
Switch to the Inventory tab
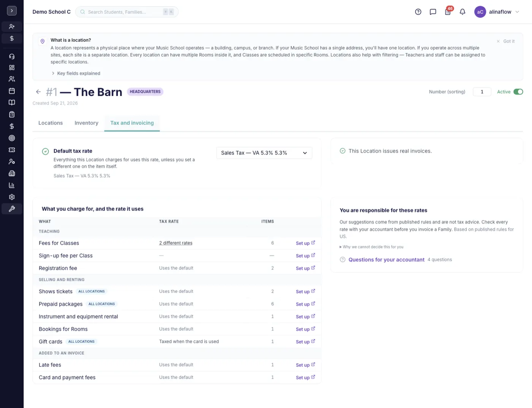[86, 123]
